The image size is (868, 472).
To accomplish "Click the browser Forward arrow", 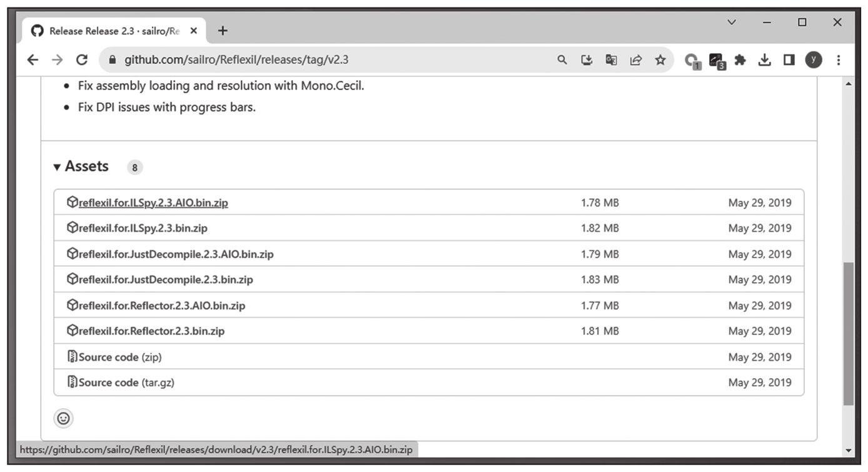I will pos(57,59).
